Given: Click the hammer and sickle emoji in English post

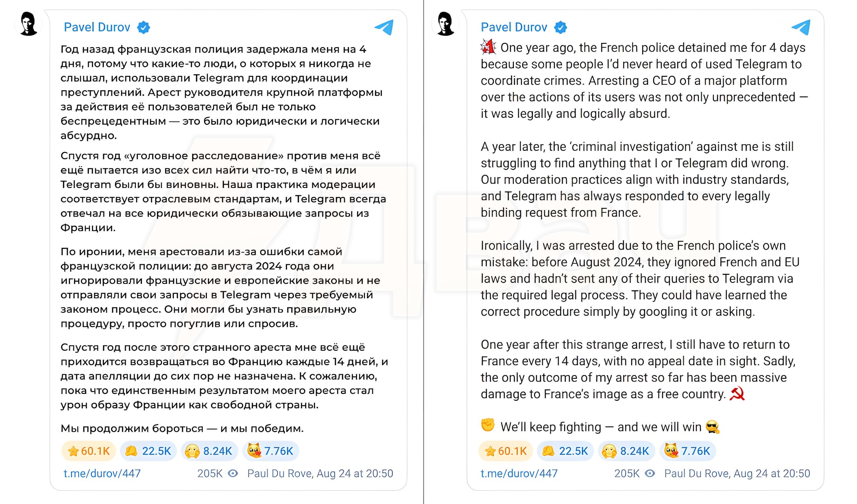Looking at the screenshot, I should click(x=737, y=394).
